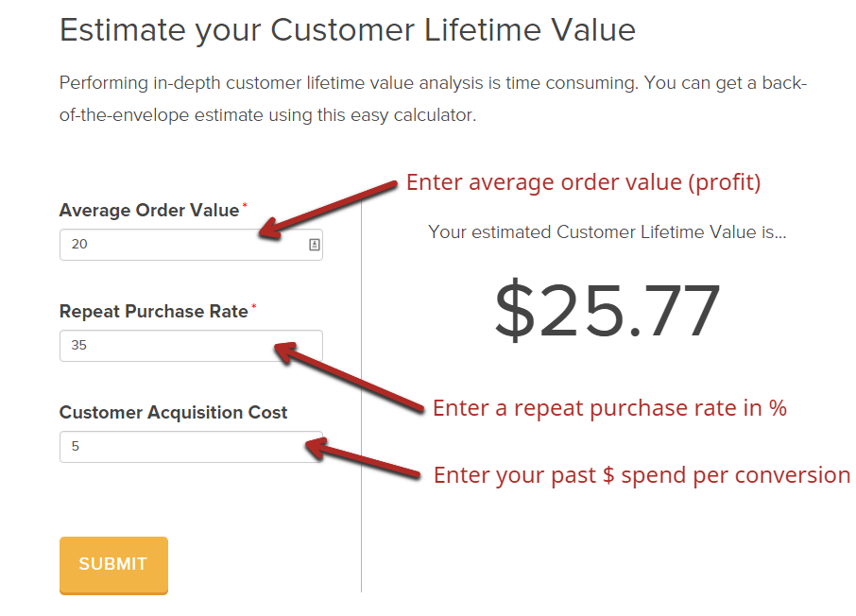The image size is (856, 616).
Task: Submit the lifetime value calculator form
Action: [113, 565]
